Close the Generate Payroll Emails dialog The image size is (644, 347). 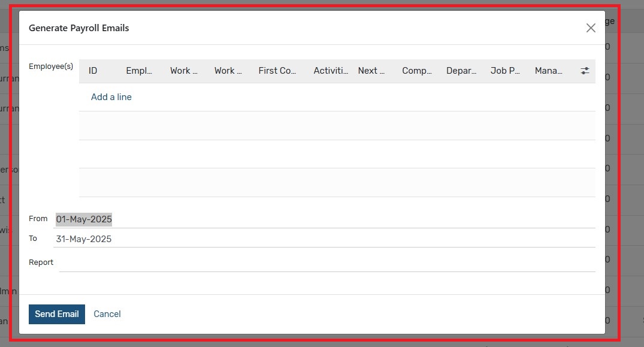[591, 28]
